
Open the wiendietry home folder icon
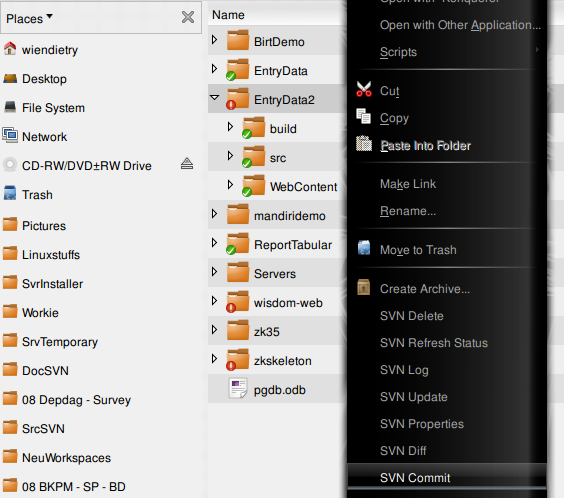[10, 49]
